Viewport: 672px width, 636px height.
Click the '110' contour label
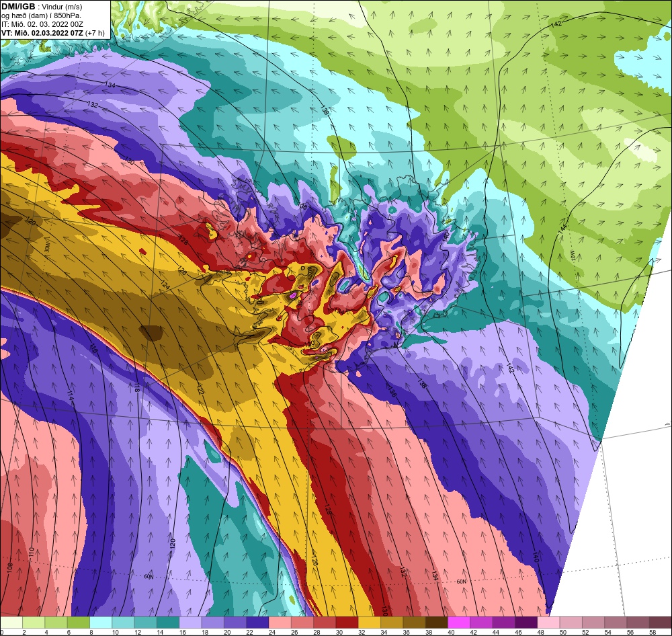coord(32,552)
